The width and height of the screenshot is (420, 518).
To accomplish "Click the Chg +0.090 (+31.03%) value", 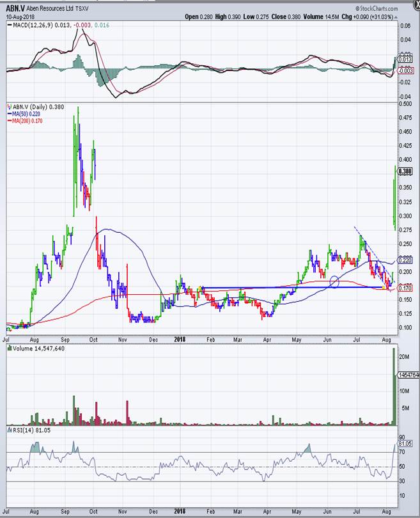I will (x=367, y=17).
